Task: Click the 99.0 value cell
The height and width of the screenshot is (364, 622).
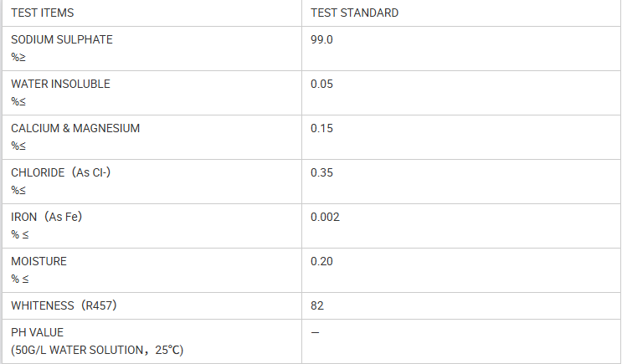Action: point(461,49)
